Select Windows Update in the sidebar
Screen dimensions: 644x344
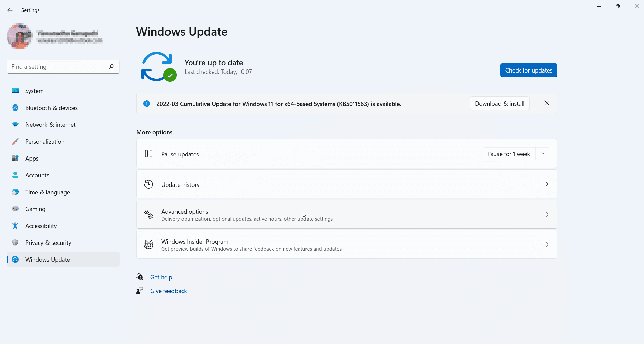click(x=47, y=259)
